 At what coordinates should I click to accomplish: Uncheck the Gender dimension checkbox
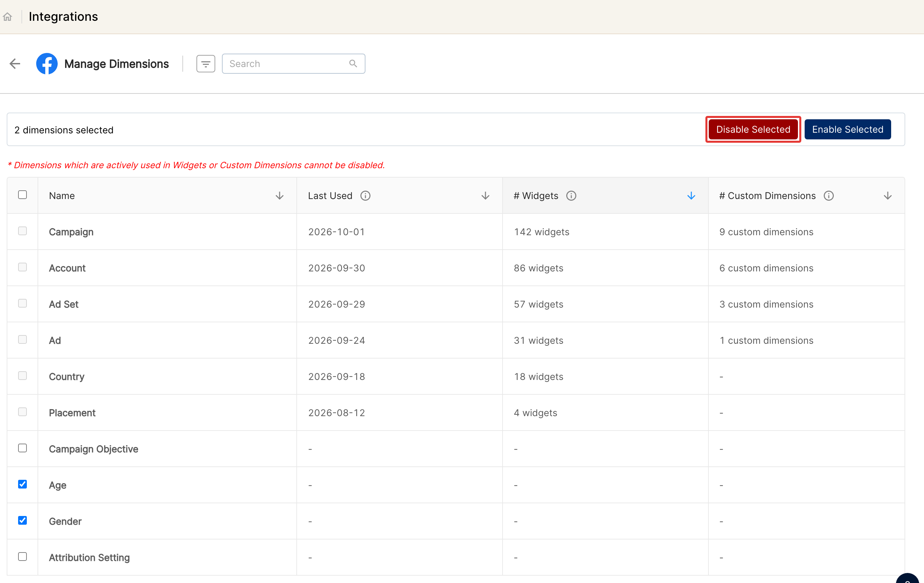pos(23,520)
